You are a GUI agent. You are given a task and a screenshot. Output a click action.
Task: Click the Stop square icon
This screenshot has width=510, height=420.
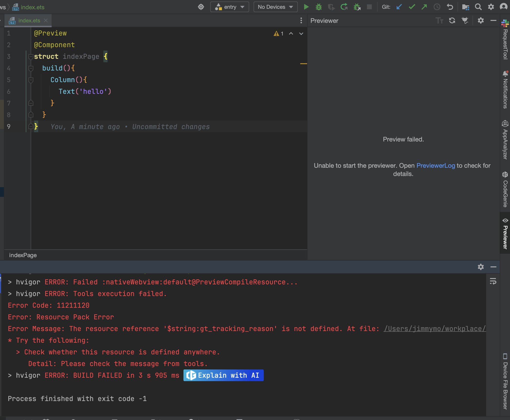[369, 7]
